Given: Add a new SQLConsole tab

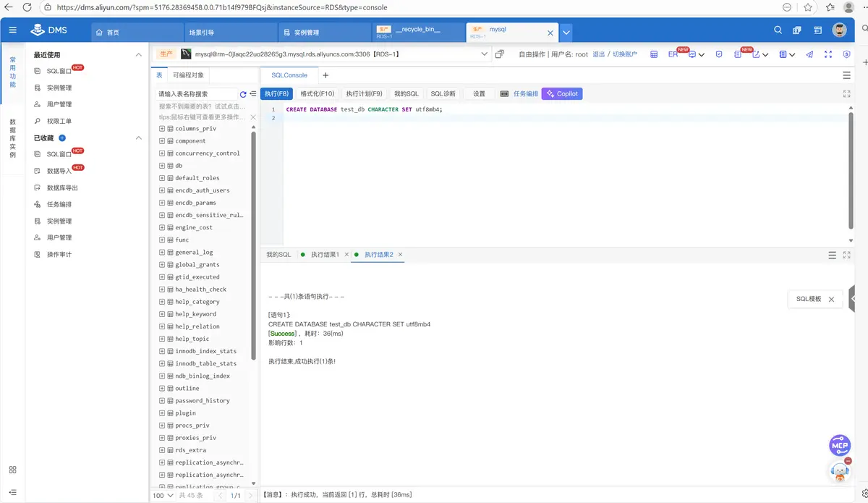Looking at the screenshot, I should click(325, 75).
